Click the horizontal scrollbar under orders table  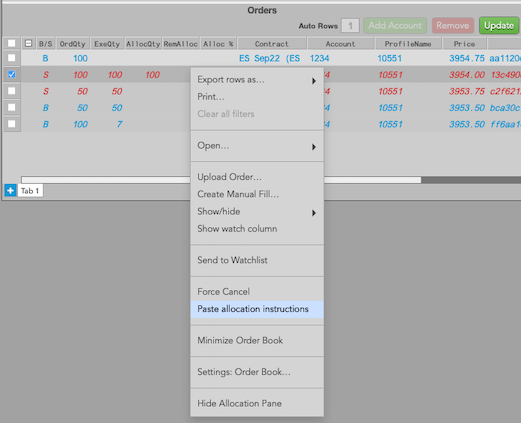click(x=221, y=180)
